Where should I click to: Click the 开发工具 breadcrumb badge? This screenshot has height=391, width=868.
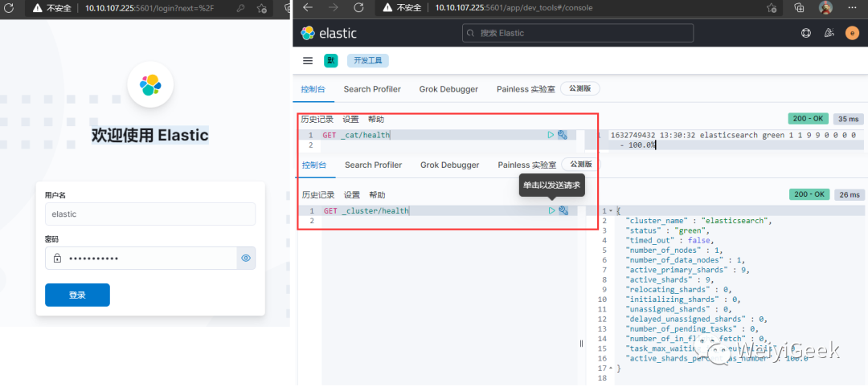pyautogui.click(x=368, y=60)
